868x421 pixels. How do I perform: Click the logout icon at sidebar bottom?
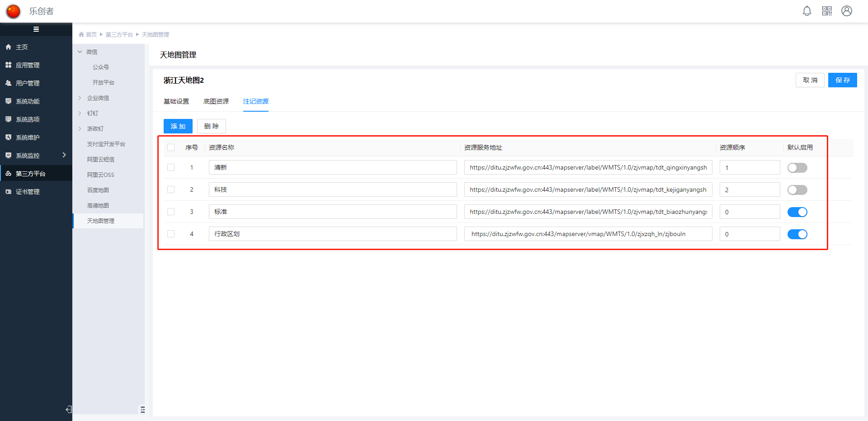[68, 409]
